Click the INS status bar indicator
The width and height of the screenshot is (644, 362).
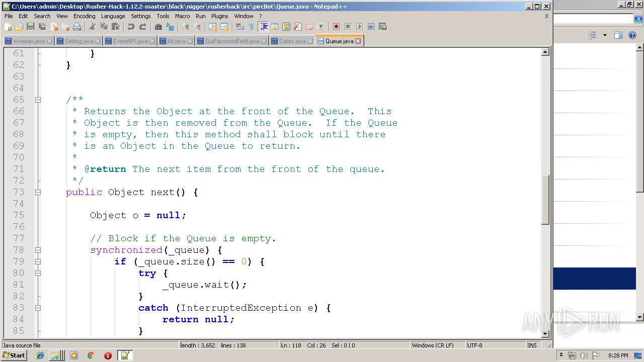tap(532, 345)
